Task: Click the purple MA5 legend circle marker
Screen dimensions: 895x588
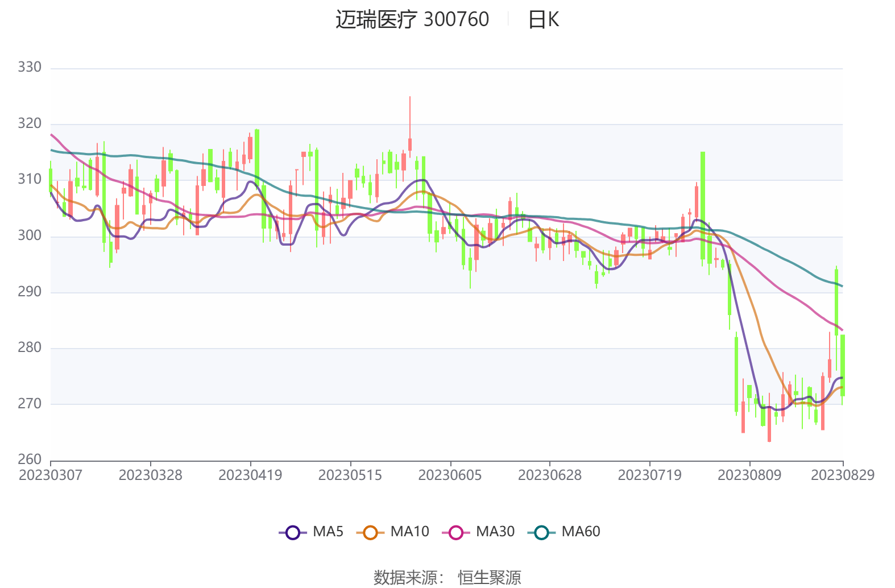Action: [x=292, y=533]
